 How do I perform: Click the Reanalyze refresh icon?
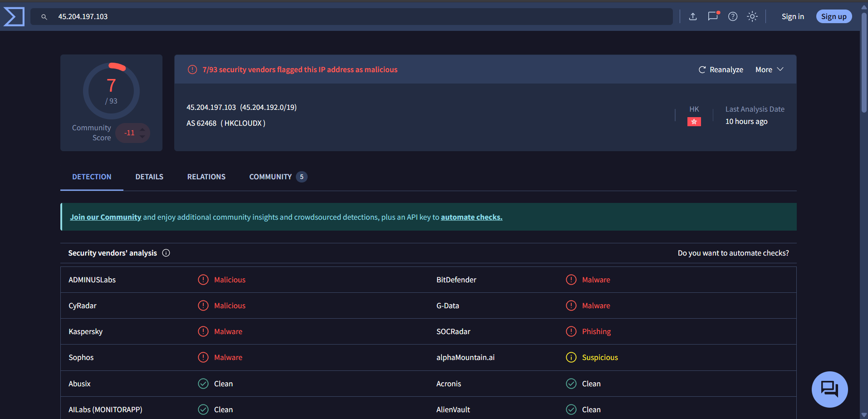[x=702, y=69]
